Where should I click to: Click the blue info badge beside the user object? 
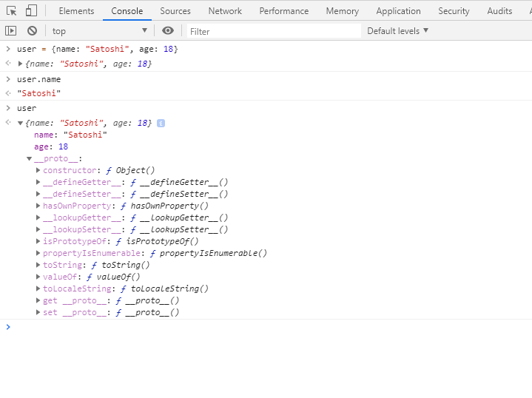pos(161,123)
